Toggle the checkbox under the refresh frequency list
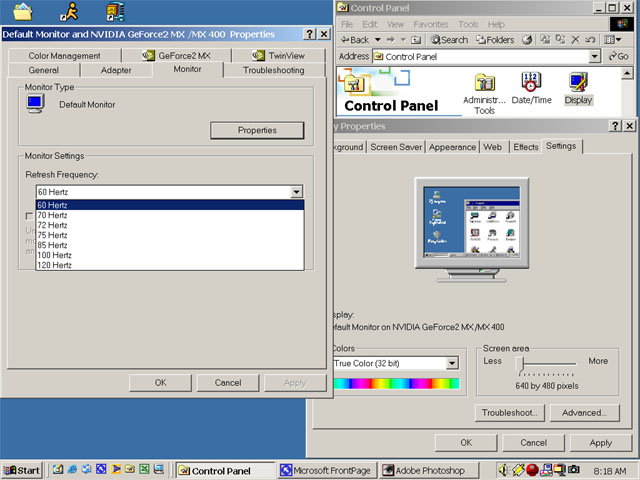 (29, 216)
